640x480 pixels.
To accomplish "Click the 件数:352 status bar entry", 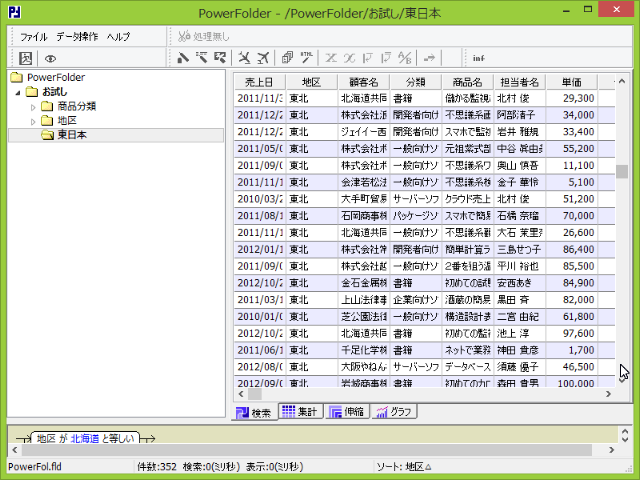I will (157, 467).
